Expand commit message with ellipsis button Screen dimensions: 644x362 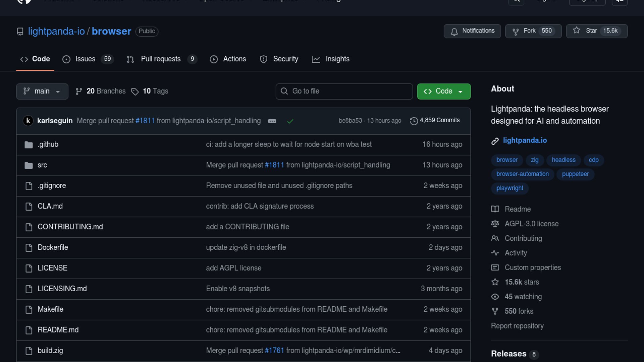[x=272, y=121]
